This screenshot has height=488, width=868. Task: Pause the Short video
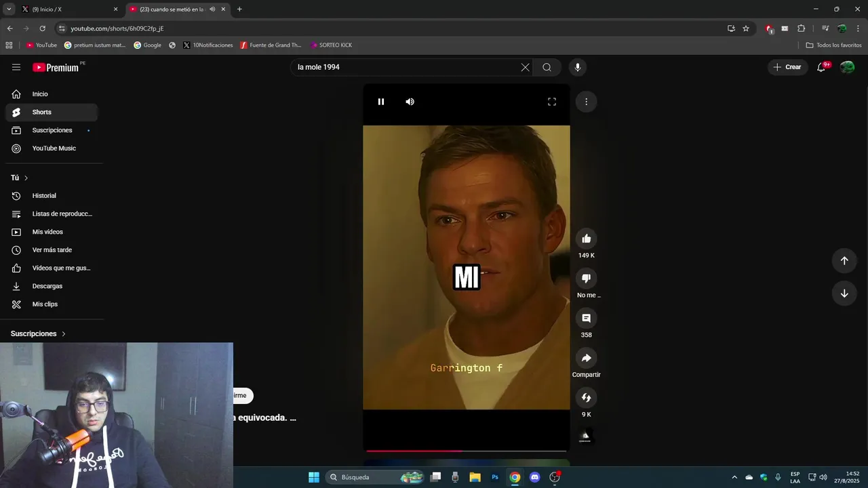click(x=381, y=102)
